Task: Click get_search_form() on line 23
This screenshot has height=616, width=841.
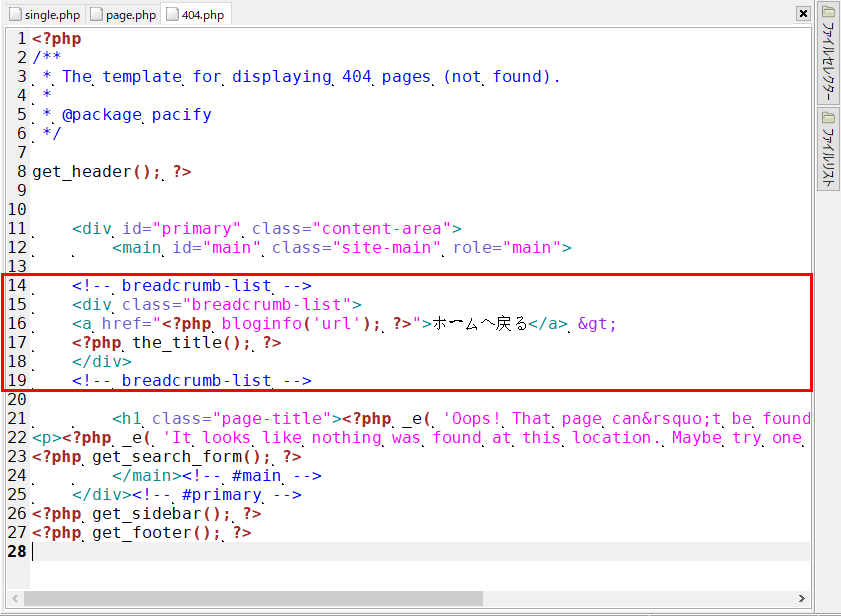Action: 172,457
